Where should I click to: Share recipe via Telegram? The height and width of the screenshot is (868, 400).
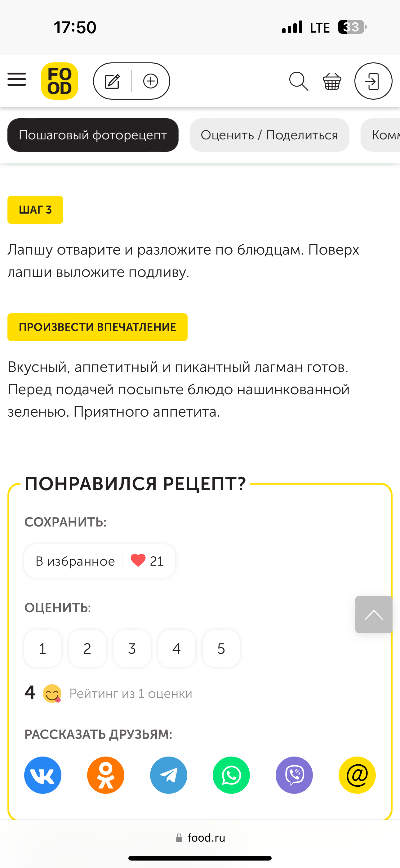(168, 775)
